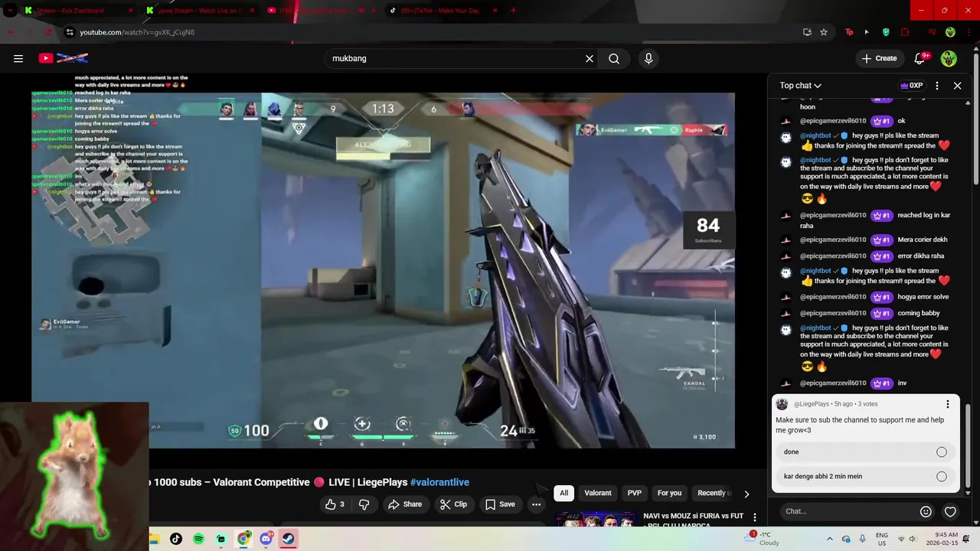The height and width of the screenshot is (551, 980).
Task: Click the Create button
Action: pyautogui.click(x=879, y=58)
